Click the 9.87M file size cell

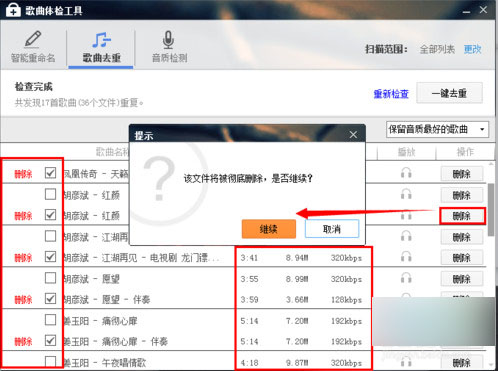pyautogui.click(x=297, y=363)
